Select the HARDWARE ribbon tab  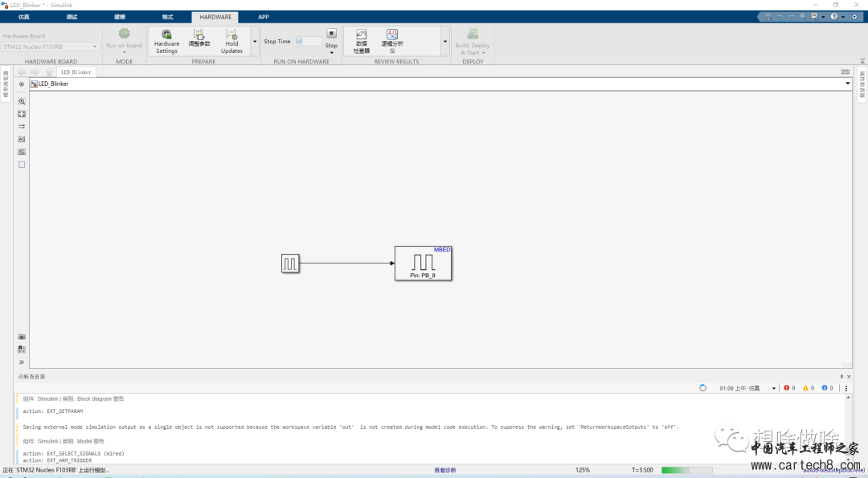click(215, 17)
